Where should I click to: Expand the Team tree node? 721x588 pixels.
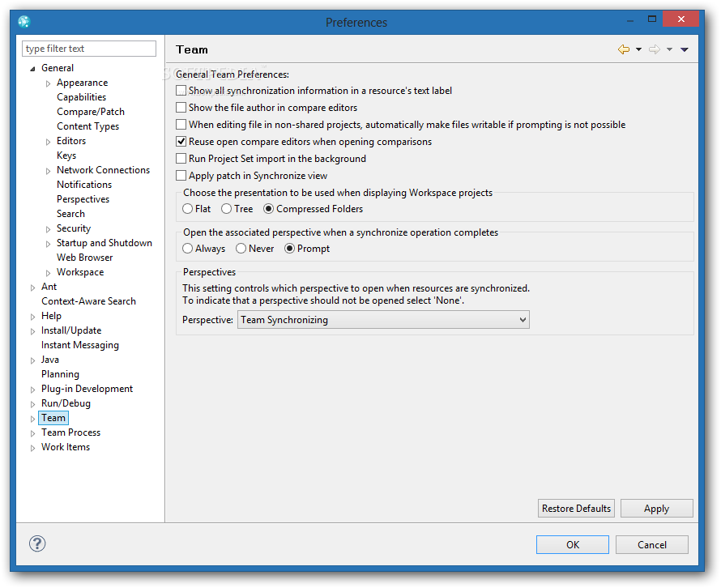pyautogui.click(x=32, y=419)
